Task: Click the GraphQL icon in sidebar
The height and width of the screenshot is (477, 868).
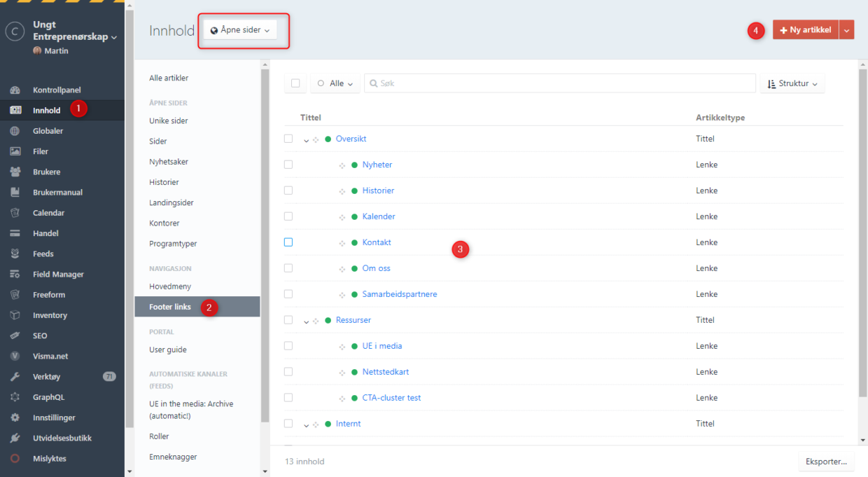Action: 15,397
